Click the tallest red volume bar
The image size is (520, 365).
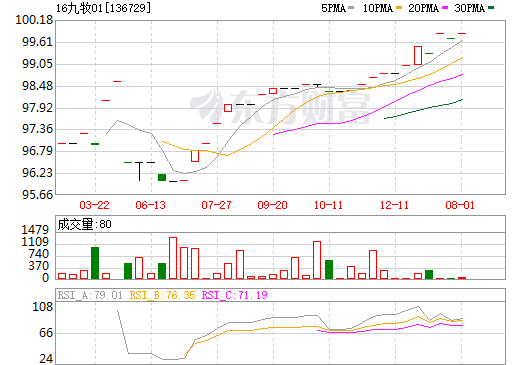pos(173,258)
